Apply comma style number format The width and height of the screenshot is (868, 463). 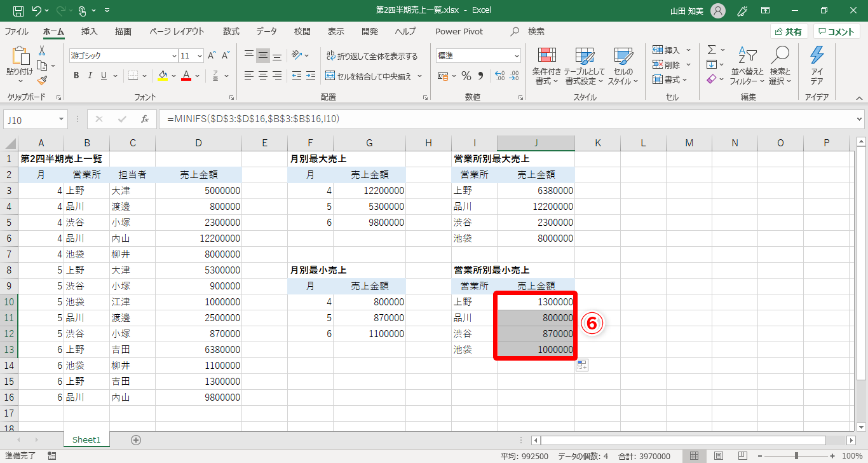482,76
